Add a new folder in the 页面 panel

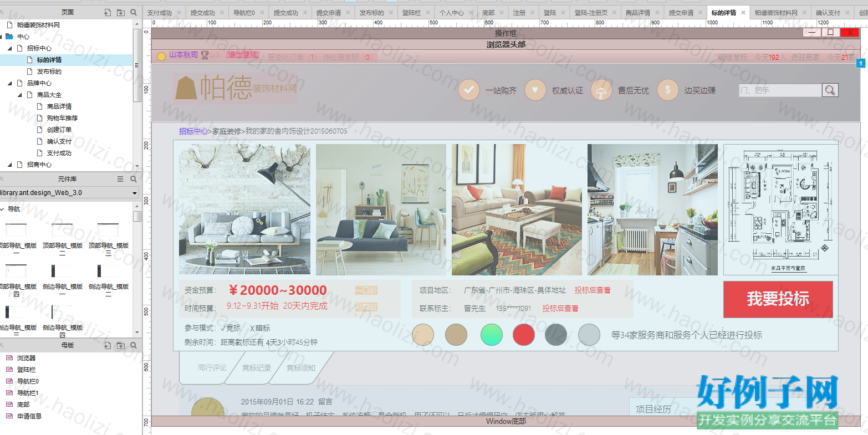[120, 12]
